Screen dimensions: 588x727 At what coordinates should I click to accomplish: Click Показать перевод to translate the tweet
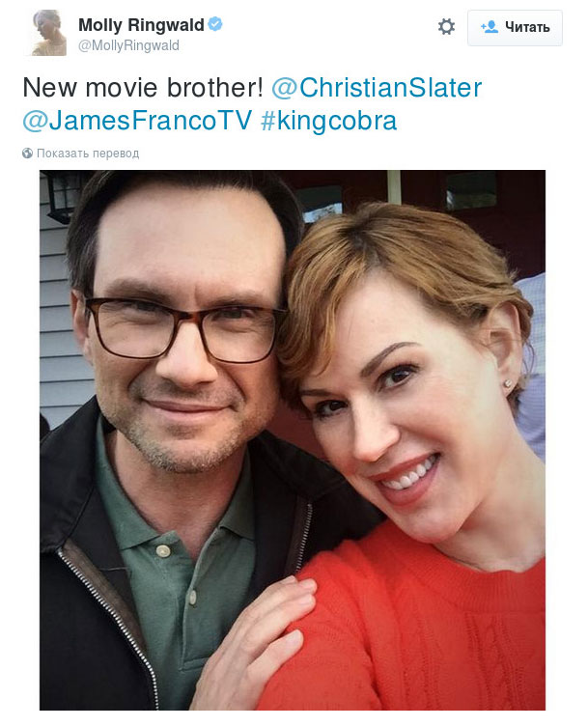88,153
